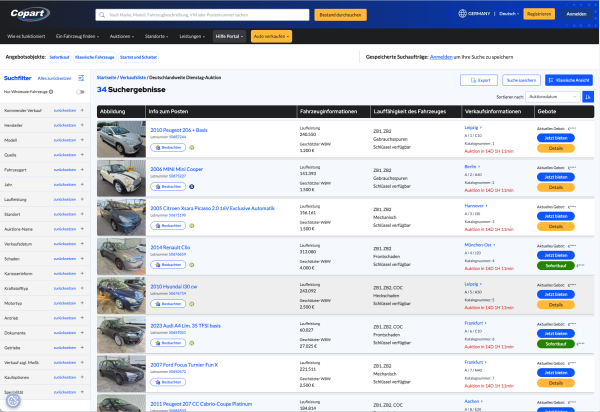
Task: Expand the Modell filter
Action: (82, 140)
